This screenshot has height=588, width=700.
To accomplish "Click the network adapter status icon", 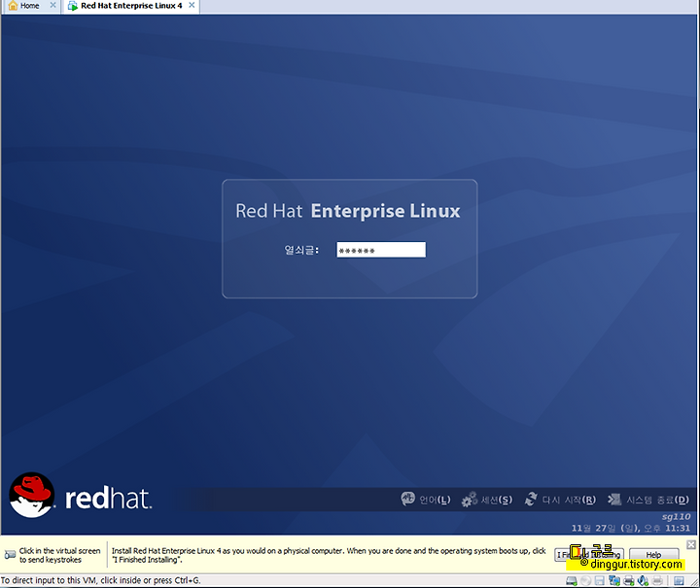I will click(614, 581).
